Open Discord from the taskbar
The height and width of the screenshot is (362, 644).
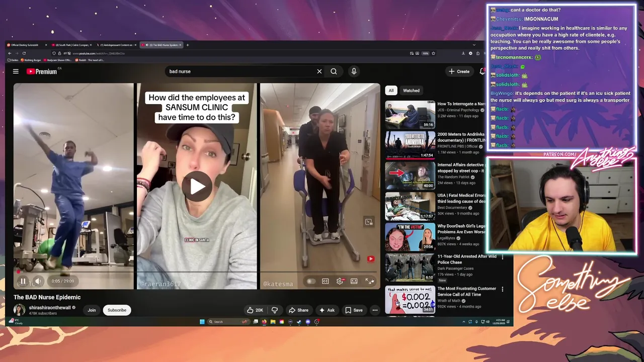308,322
